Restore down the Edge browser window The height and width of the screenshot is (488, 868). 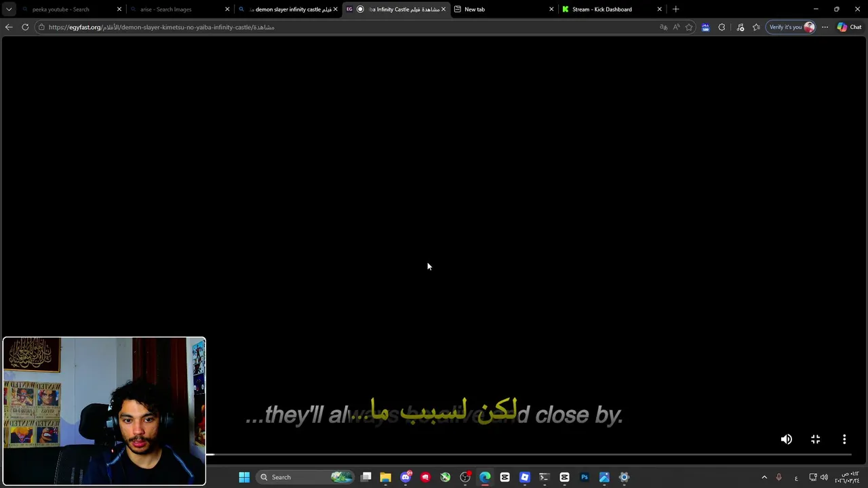point(836,9)
